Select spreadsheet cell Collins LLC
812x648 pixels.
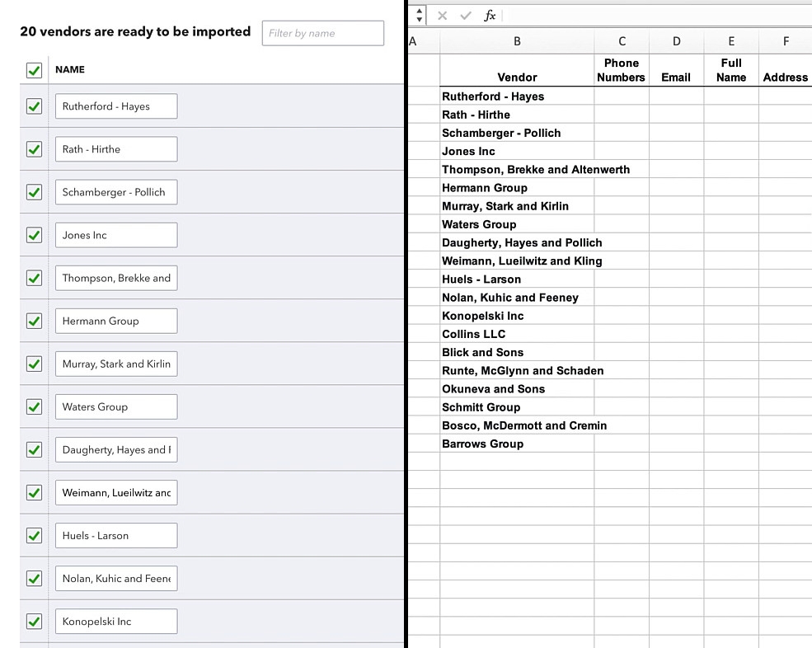click(517, 334)
